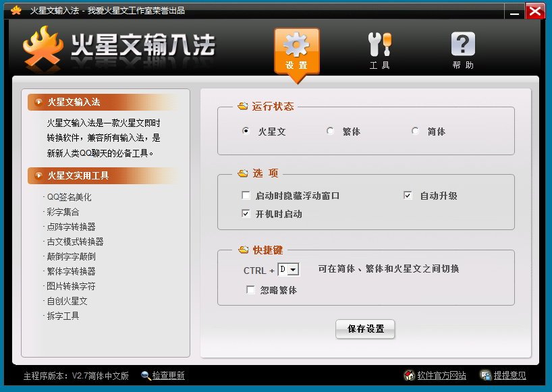Image resolution: width=552 pixels, height=392 pixels.
Task: Open the 拆字工具 tool
Action: pos(63,316)
